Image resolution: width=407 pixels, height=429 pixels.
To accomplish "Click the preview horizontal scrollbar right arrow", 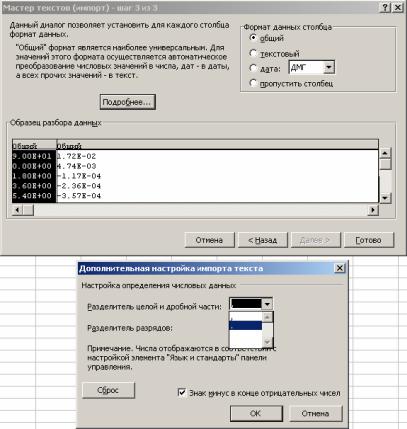I will point(373,210).
